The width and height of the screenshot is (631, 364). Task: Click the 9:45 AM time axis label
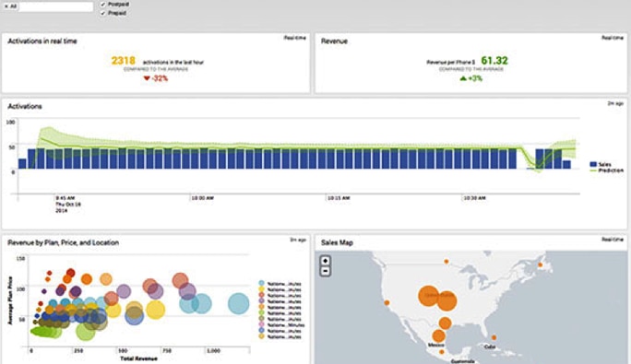[65, 198]
